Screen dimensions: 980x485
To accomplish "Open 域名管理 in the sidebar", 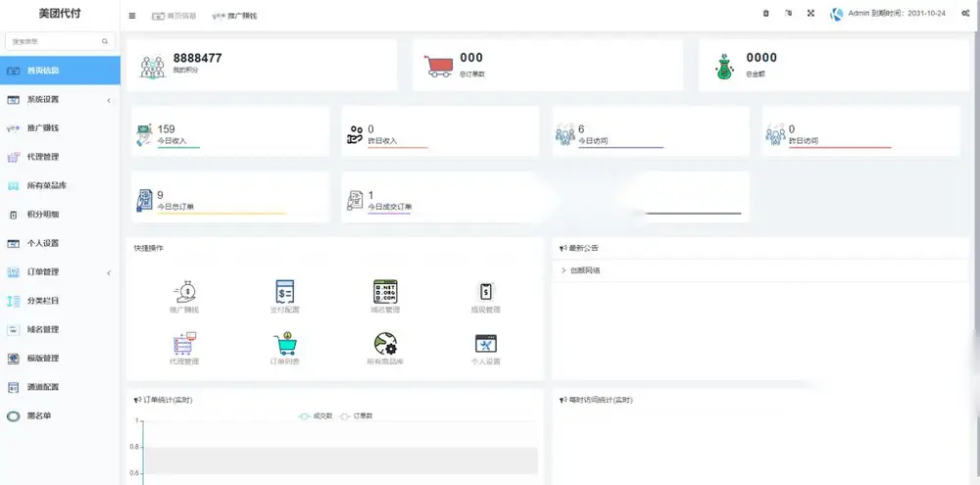I will coord(60,329).
